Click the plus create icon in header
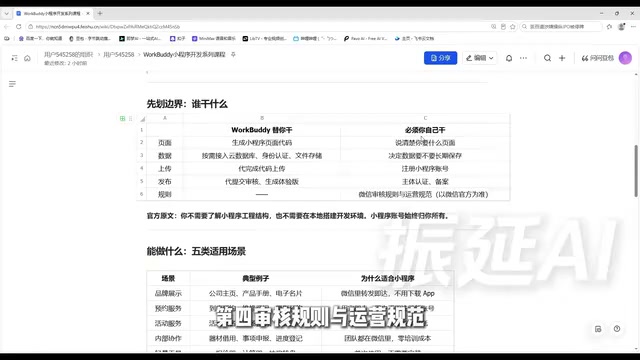 click(562, 58)
